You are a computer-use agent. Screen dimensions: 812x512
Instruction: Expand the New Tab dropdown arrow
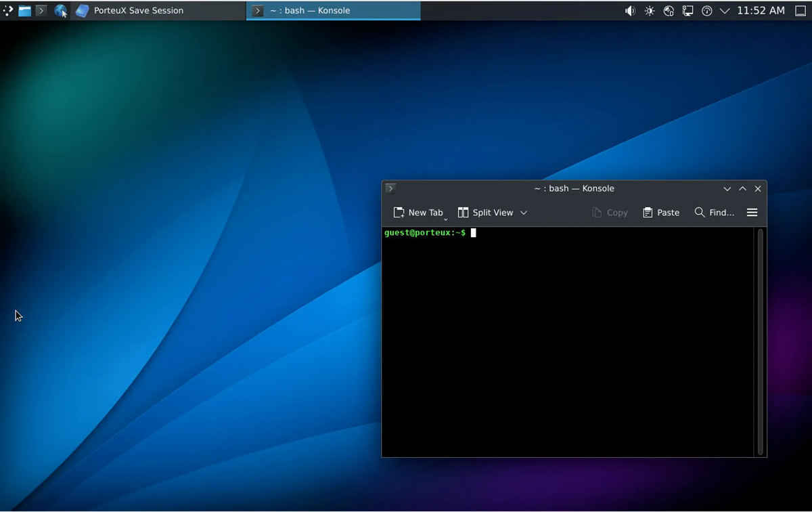pyautogui.click(x=446, y=219)
